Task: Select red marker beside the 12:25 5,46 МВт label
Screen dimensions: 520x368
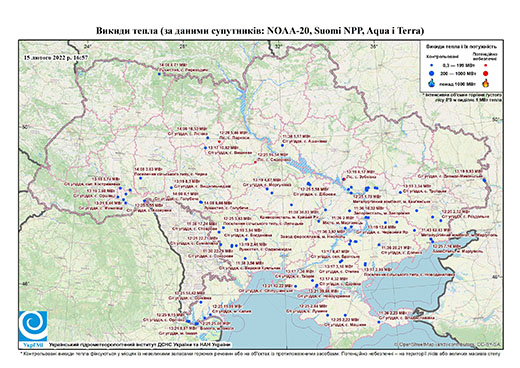Action: [219, 142]
